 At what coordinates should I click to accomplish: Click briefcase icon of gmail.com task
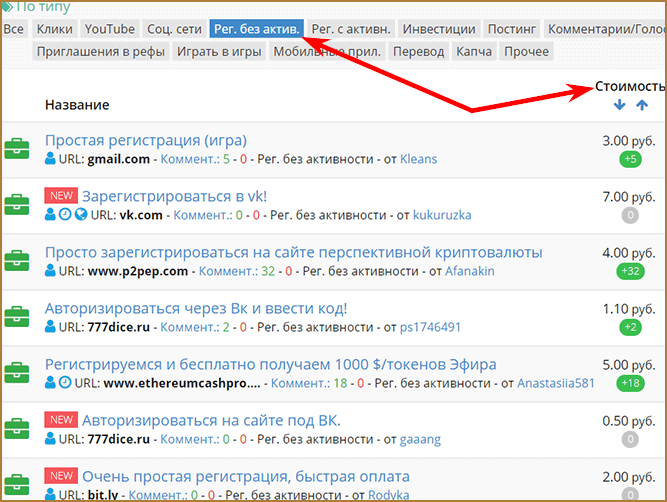[x=17, y=148]
